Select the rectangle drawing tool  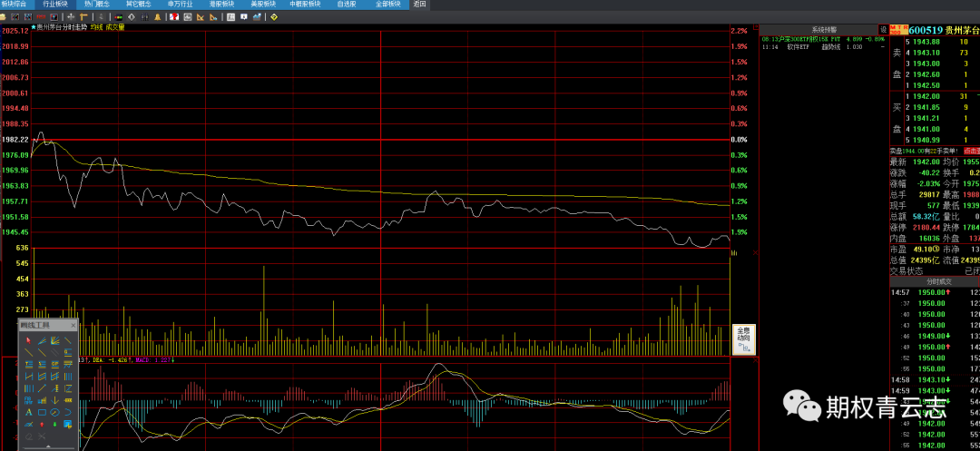pos(42,413)
